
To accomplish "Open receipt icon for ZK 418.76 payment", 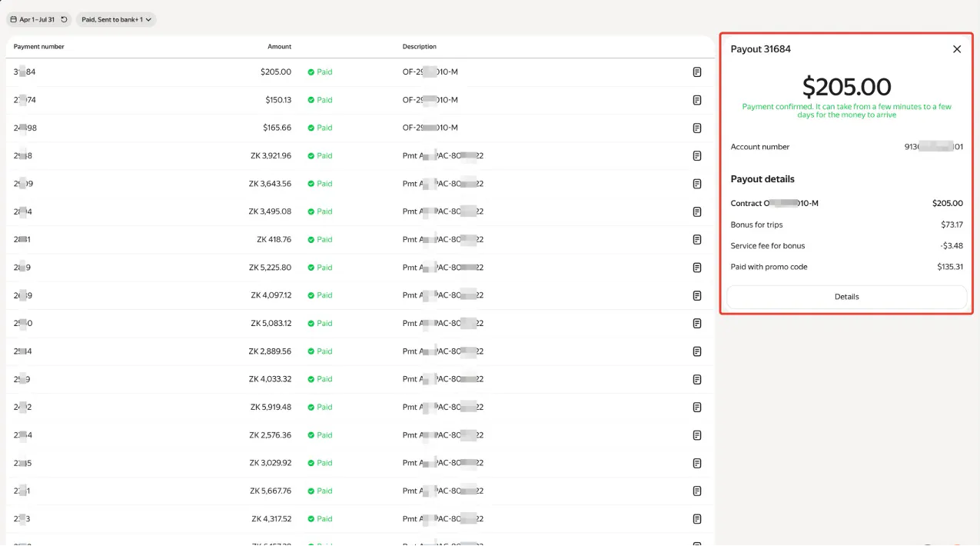I will (x=697, y=240).
